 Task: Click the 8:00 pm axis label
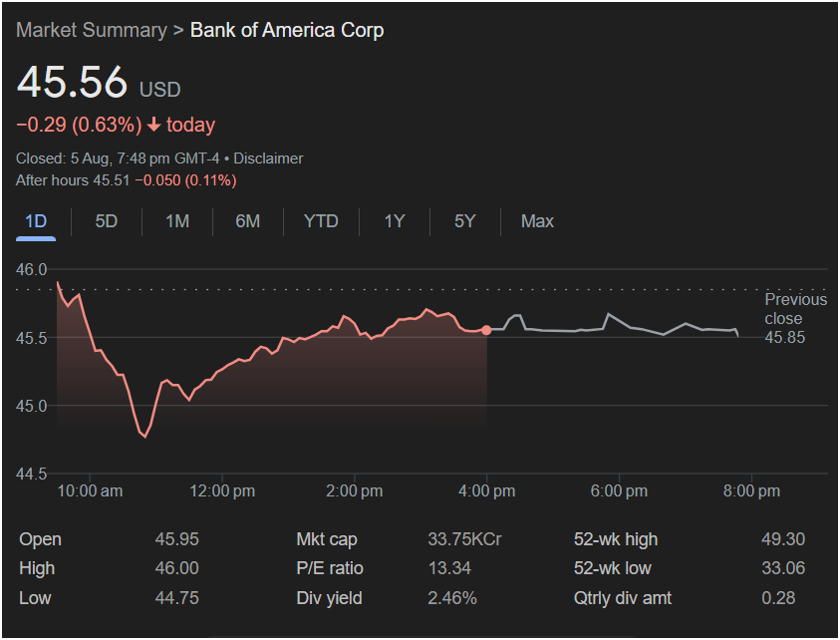click(x=751, y=491)
